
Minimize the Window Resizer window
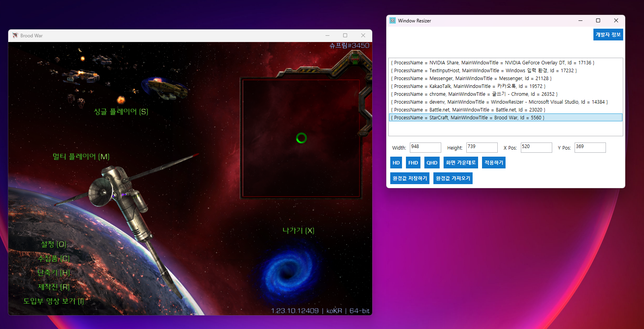point(580,20)
